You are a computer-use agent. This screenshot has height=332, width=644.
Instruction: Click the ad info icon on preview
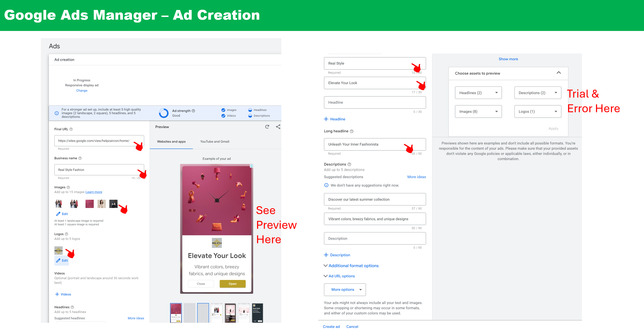[252, 166]
